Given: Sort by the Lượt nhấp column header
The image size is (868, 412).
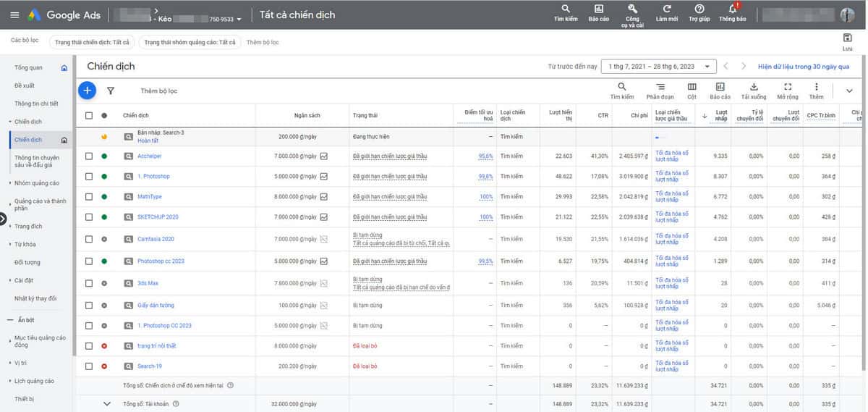Looking at the screenshot, I should click(x=720, y=115).
